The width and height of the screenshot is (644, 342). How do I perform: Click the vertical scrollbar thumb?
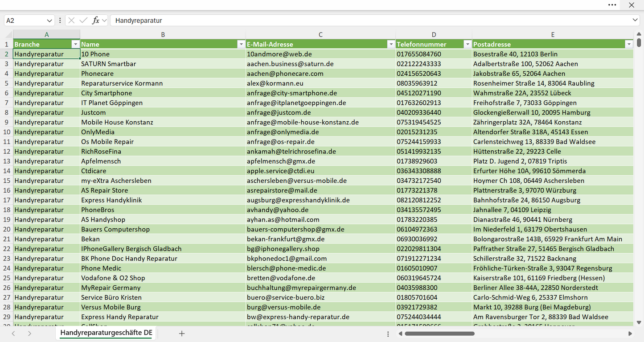pyautogui.click(x=639, y=42)
